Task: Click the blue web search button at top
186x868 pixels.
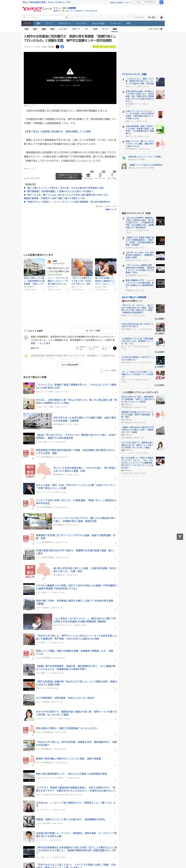Action: point(161,2)
